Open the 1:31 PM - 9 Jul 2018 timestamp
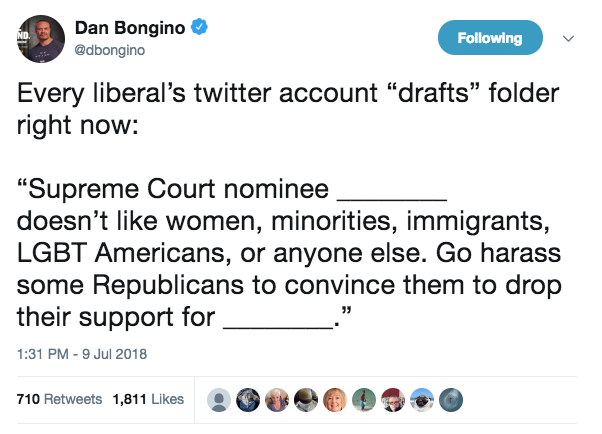This screenshot has width=602, height=434. coord(82,354)
